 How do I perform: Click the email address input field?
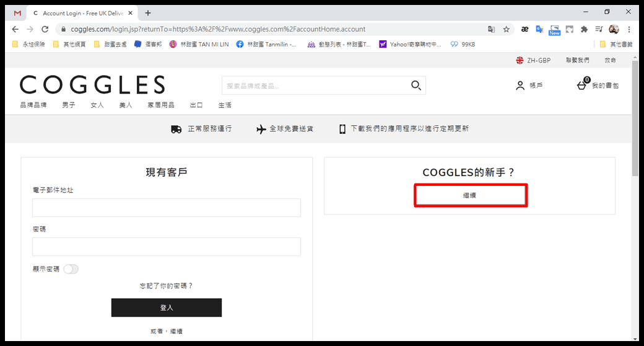click(x=166, y=208)
